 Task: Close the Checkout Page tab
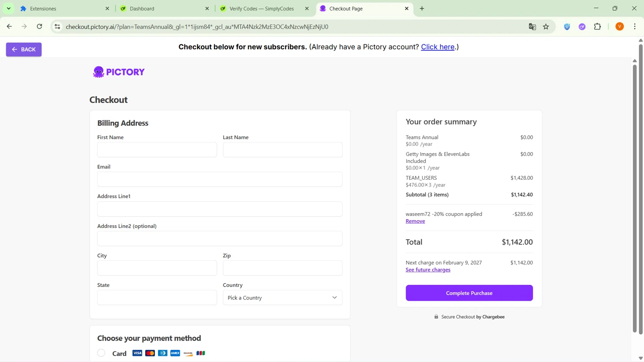407,9
